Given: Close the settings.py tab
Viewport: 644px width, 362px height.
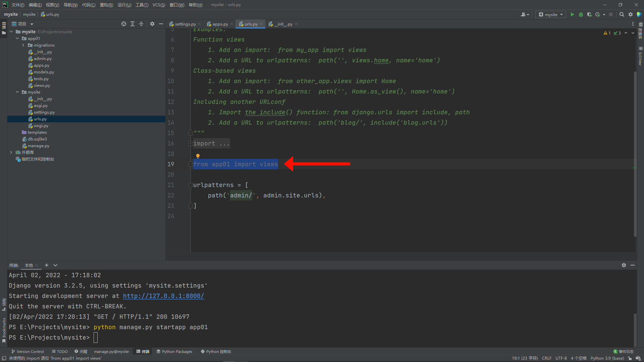Looking at the screenshot, I should click(200, 24).
